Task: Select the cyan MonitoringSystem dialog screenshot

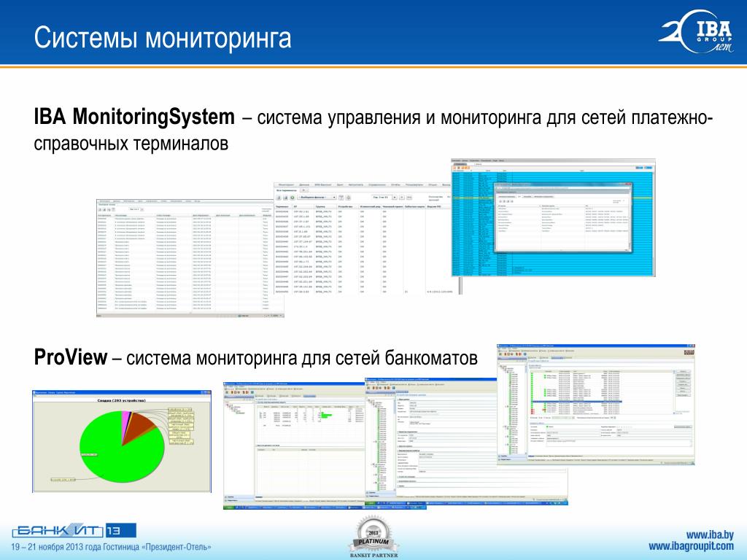Action: pos(553,217)
